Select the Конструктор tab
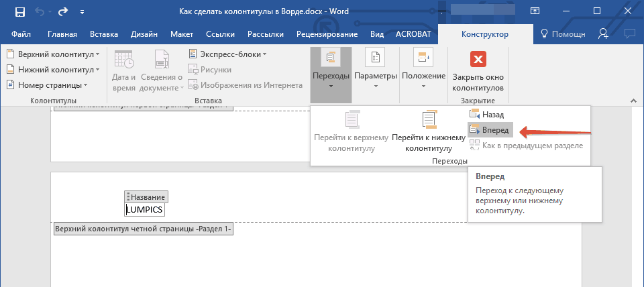Viewport: 644px width, 287px height. 485,34
